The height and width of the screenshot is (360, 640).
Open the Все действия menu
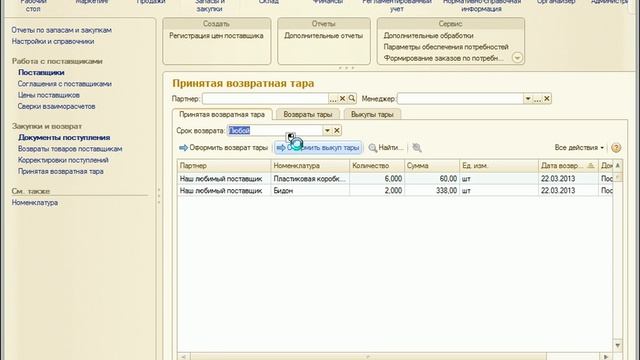(x=579, y=148)
